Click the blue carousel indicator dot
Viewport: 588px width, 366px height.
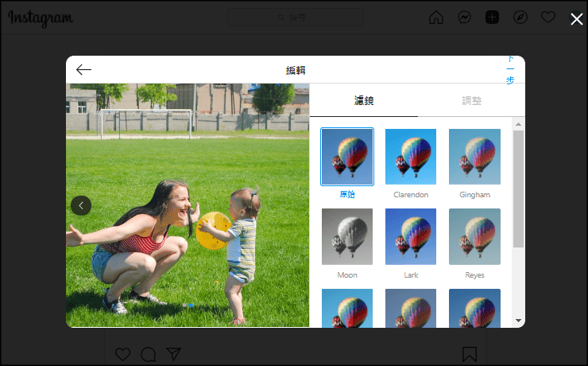coord(191,306)
